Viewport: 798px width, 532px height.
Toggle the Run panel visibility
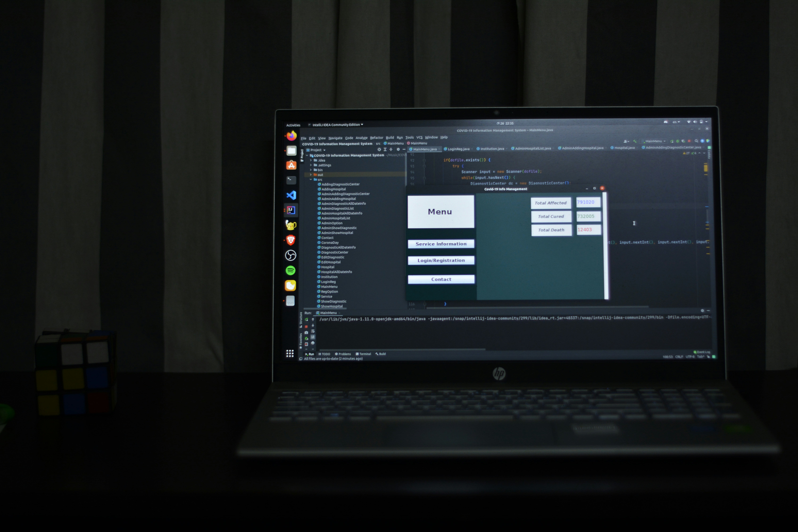coord(310,354)
